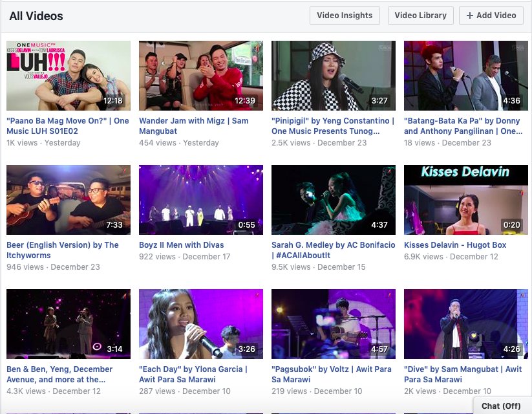
Task: Click the All Videos heading
Action: [36, 16]
